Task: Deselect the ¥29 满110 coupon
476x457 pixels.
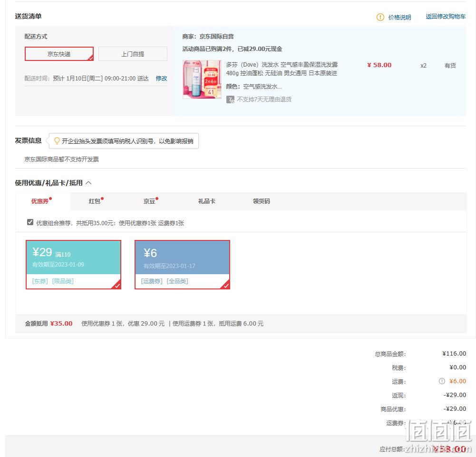Action: tap(73, 265)
